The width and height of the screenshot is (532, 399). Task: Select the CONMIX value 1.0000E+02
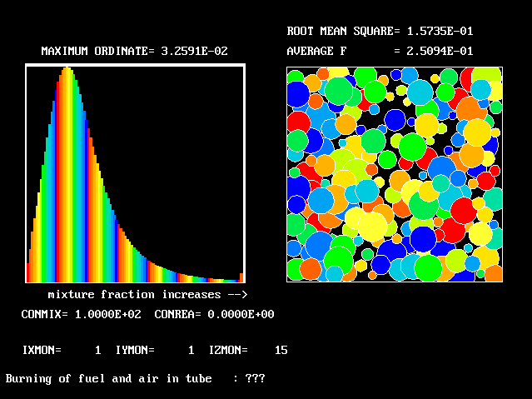tap(108, 315)
